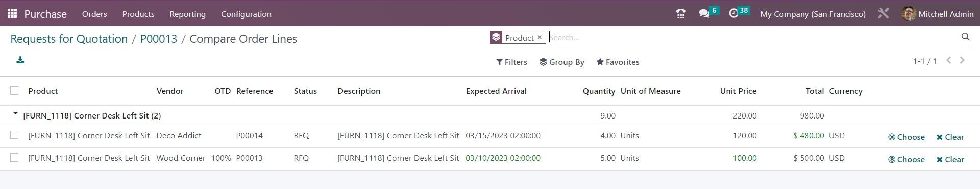Image resolution: width=980 pixels, height=189 pixels.
Task: Click the download export icon
Action: (20, 60)
